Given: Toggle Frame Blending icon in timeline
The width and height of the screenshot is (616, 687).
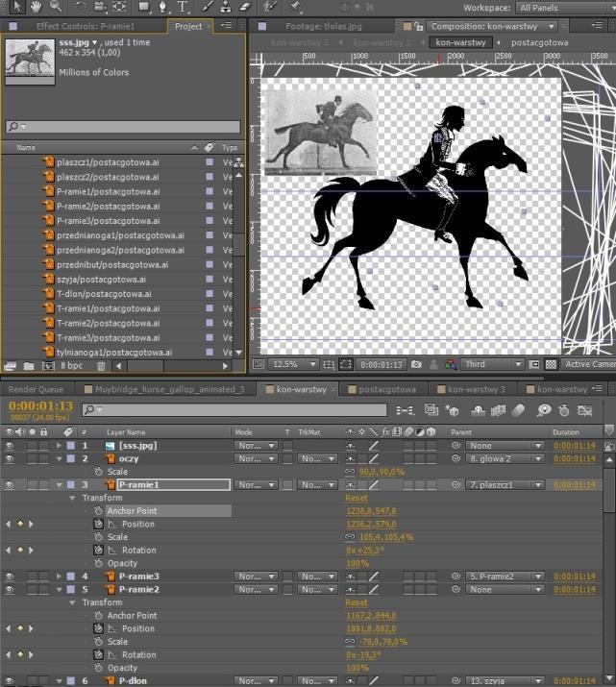Looking at the screenshot, I should (x=499, y=410).
